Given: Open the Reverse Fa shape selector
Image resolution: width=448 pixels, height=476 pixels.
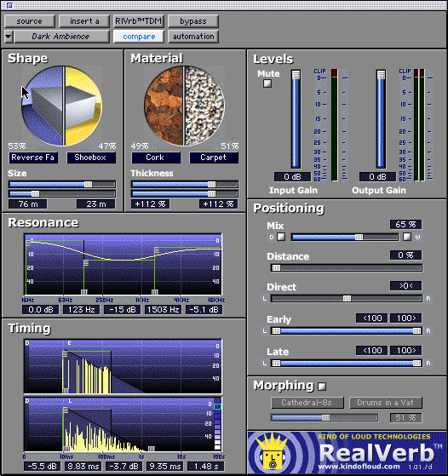Looking at the screenshot, I should (x=33, y=158).
